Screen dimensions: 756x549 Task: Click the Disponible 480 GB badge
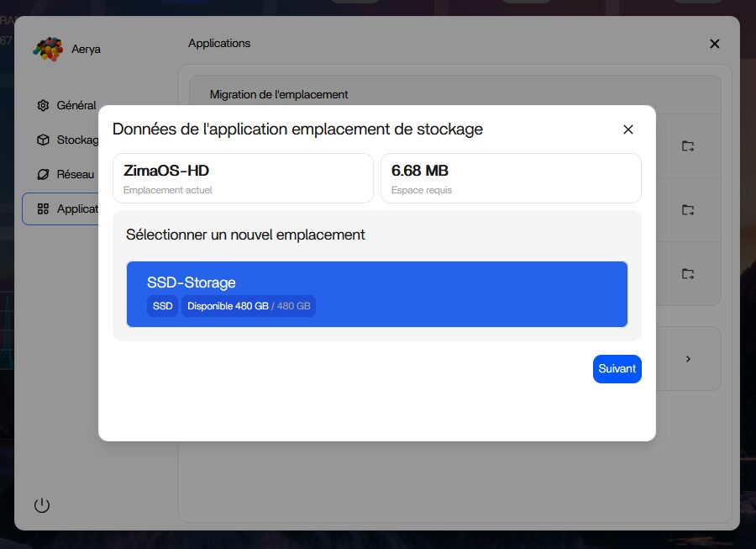coord(248,306)
